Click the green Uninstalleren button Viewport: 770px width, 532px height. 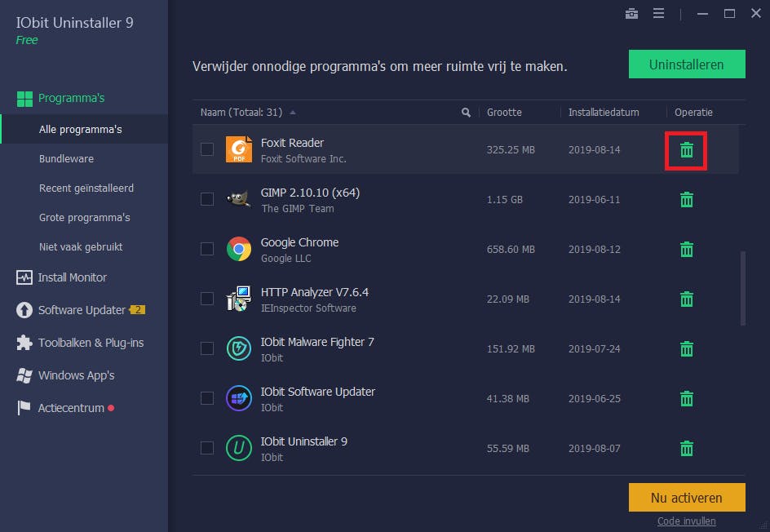(x=687, y=64)
